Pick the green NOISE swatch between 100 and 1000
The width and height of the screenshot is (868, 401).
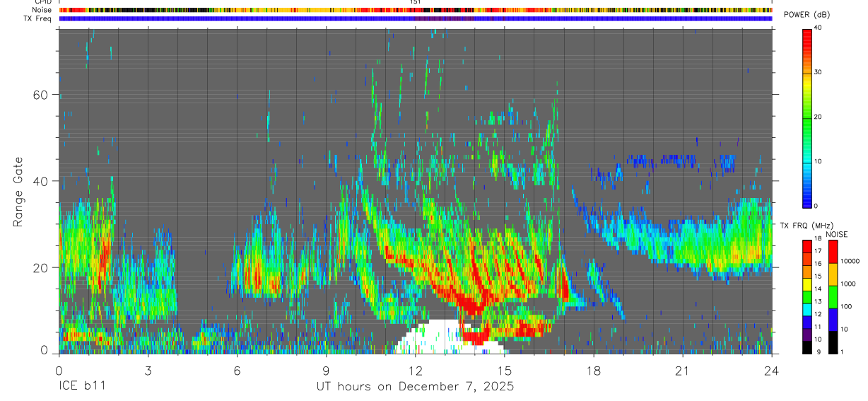tap(832, 297)
